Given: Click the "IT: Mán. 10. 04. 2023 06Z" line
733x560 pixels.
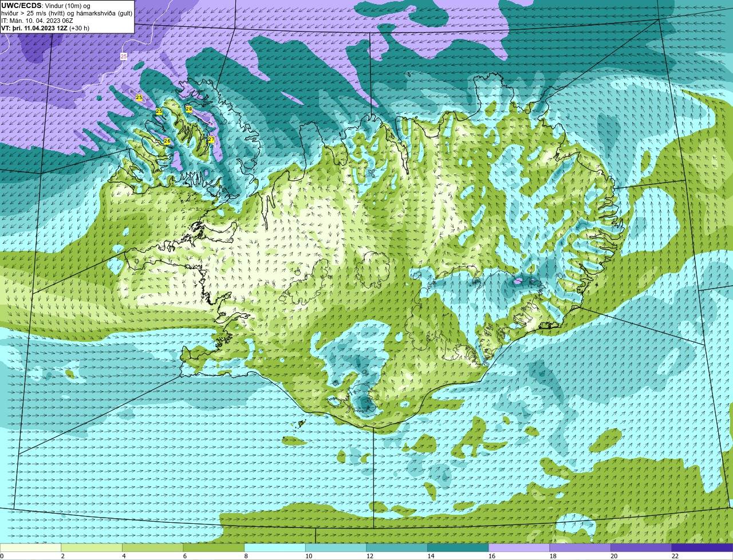Looking at the screenshot, I should coord(37,21).
